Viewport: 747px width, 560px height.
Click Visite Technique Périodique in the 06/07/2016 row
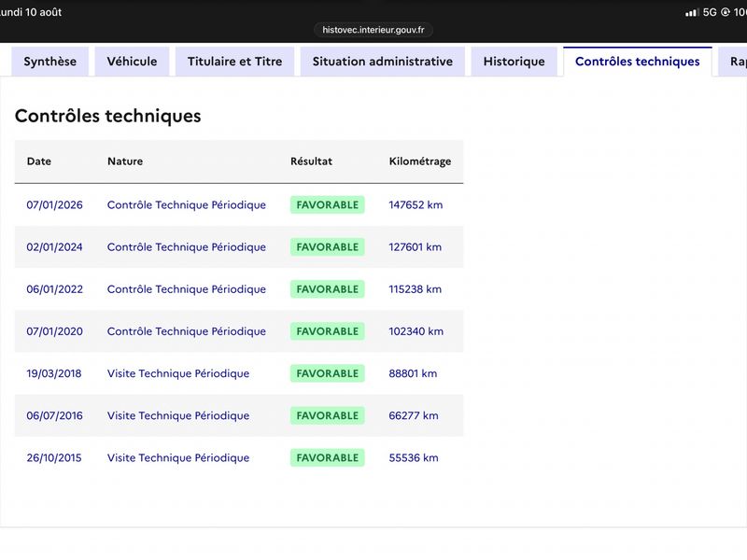(x=178, y=415)
